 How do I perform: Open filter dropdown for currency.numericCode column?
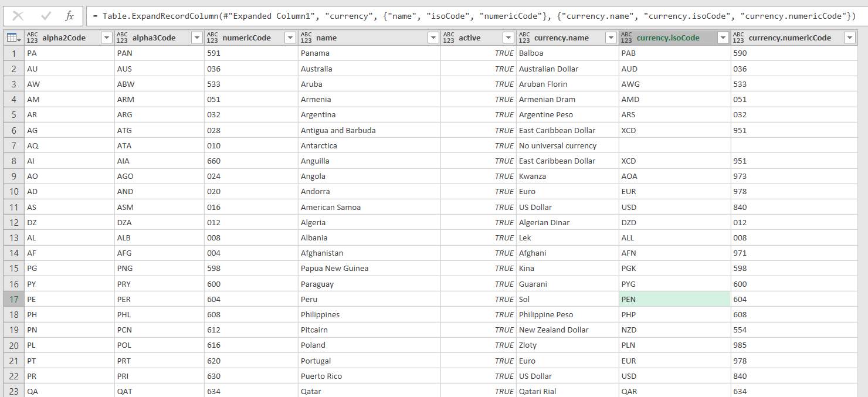tap(849, 38)
